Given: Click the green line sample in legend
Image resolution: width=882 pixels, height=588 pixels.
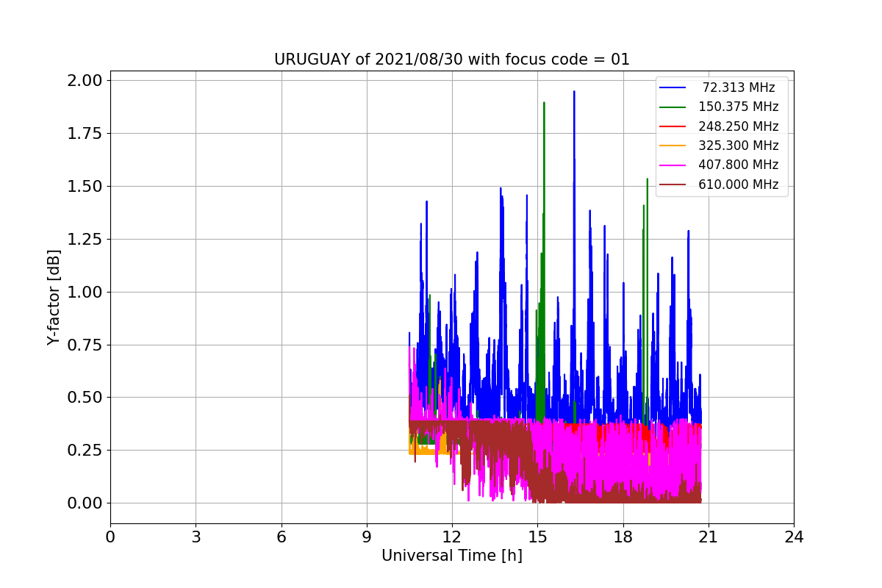Looking at the screenshot, I should pos(673,107).
